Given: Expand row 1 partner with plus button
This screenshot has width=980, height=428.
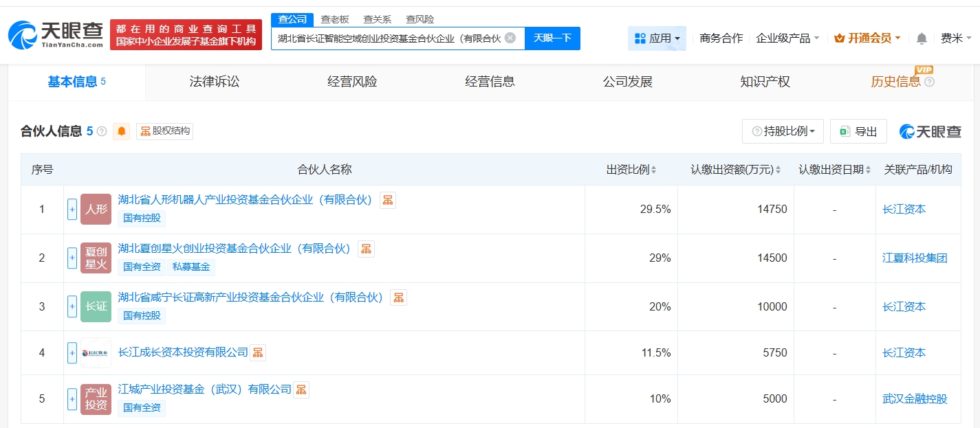Looking at the screenshot, I should (x=72, y=209).
